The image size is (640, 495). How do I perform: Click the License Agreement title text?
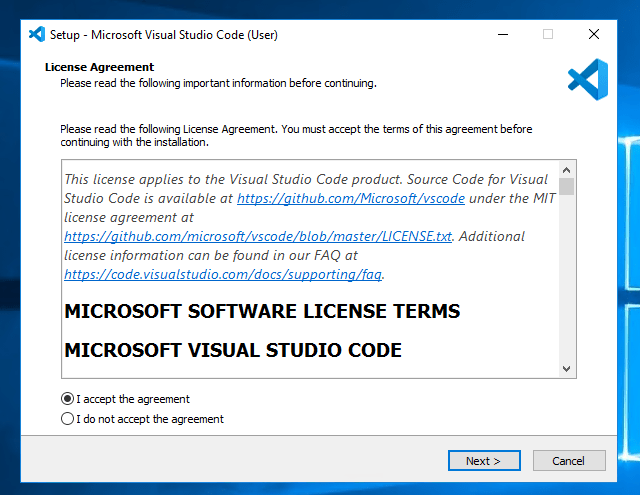(x=99, y=67)
